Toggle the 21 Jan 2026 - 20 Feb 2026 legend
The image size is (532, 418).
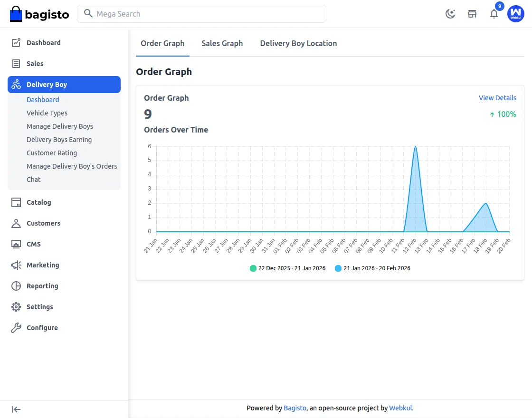[372, 268]
